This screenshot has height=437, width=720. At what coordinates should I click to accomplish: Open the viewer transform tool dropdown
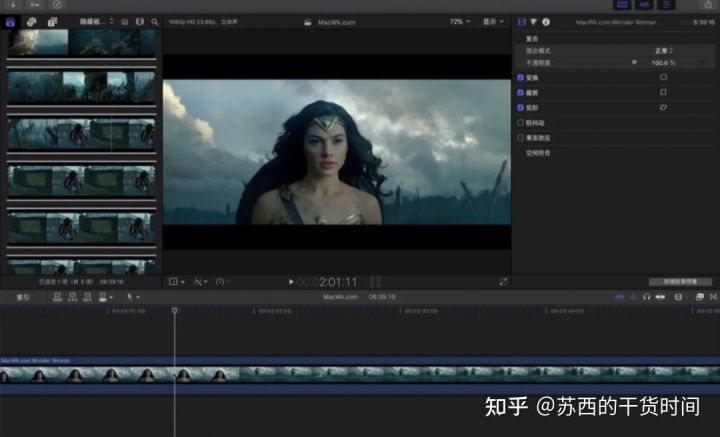click(x=177, y=282)
